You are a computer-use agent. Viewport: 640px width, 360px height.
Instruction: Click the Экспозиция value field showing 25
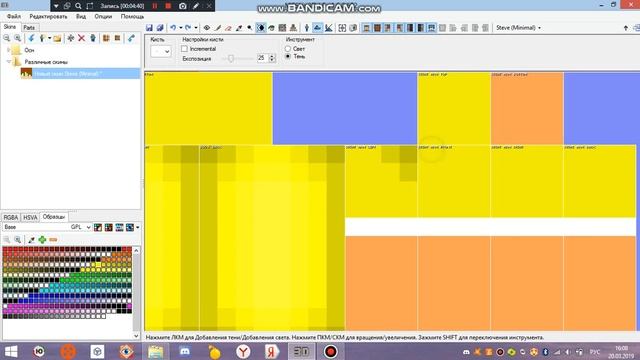(x=262, y=58)
